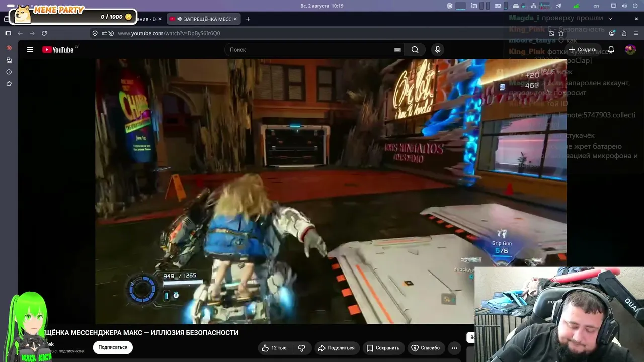Click the youtube.com address bar URL
The height and width of the screenshot is (362, 644).
coord(169,33)
